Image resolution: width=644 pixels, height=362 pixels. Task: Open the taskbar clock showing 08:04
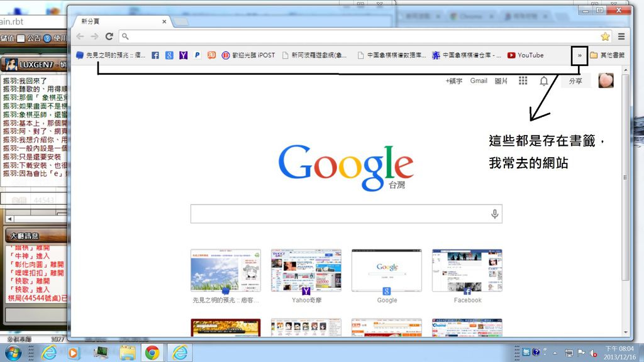pos(619,353)
